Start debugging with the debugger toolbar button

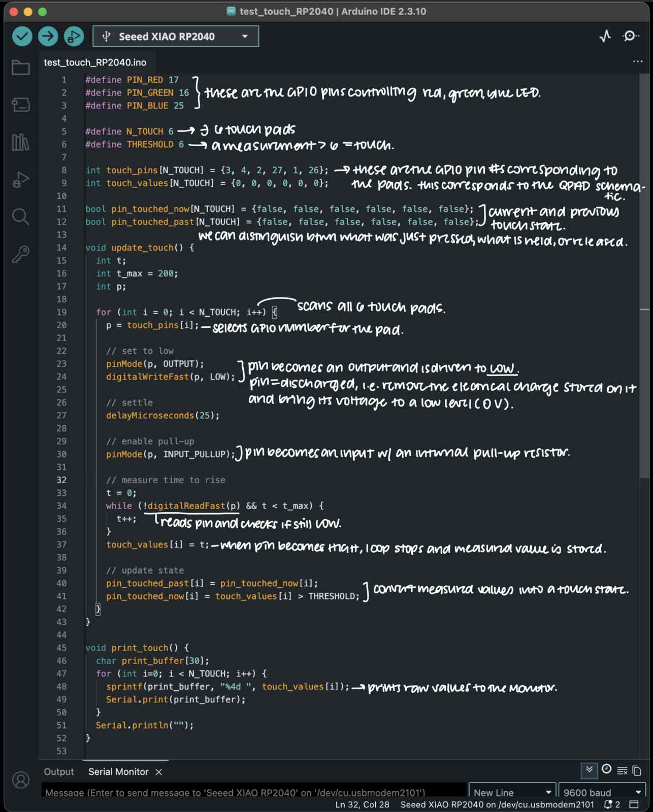pyautogui.click(x=74, y=37)
